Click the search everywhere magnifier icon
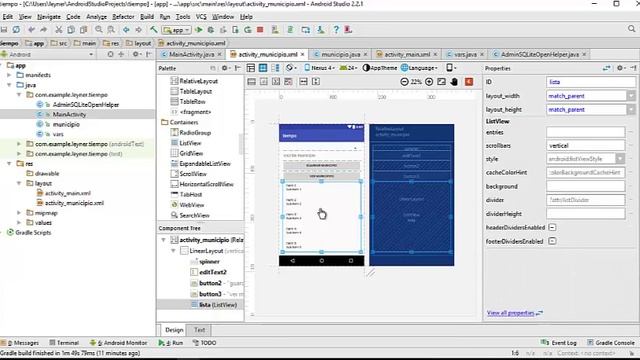The height and width of the screenshot is (360, 640). click(x=631, y=29)
